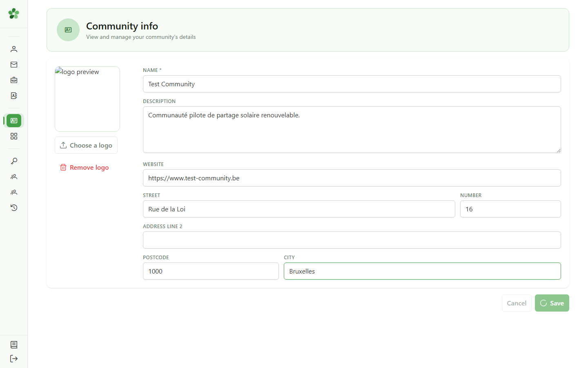
Task: Click the red Remove logo button
Action: pyautogui.click(x=85, y=167)
